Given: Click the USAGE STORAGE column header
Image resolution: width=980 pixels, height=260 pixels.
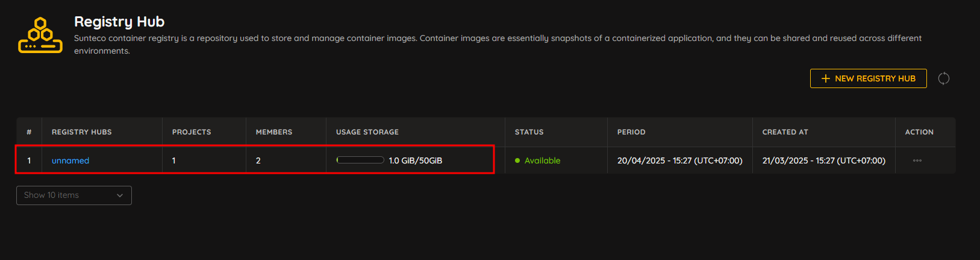Looking at the screenshot, I should pos(367,132).
